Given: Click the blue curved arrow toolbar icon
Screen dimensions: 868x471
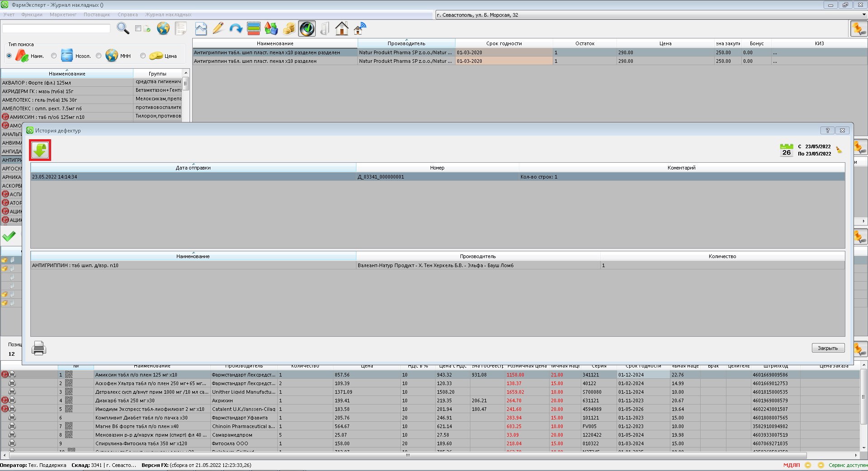Looking at the screenshot, I should pos(236,28).
